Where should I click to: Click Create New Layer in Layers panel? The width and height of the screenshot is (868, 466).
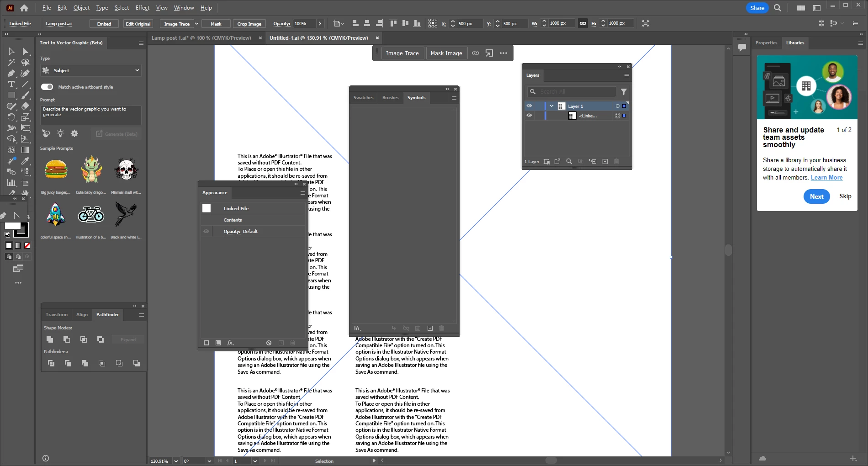pos(605,161)
